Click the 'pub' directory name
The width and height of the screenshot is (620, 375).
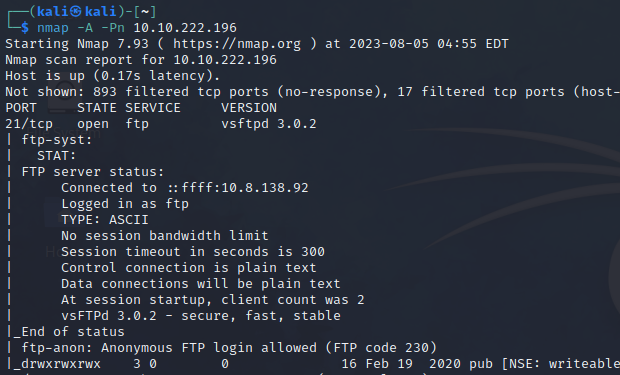coord(480,364)
